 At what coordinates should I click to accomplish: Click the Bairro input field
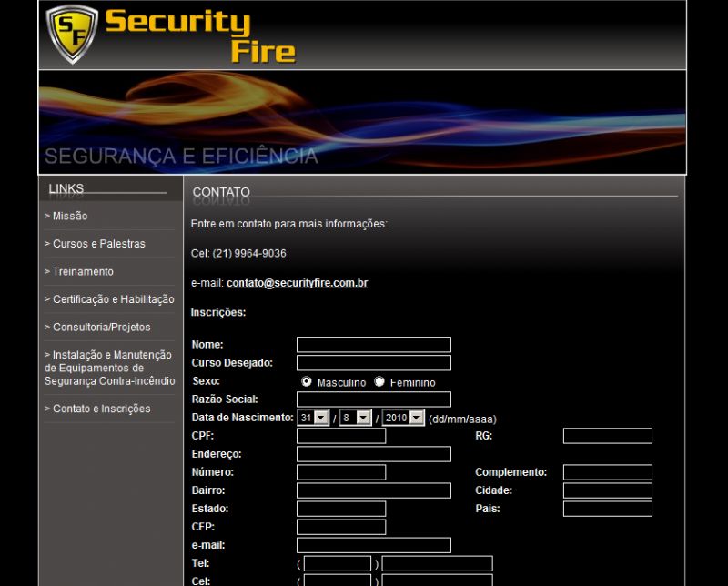point(374,490)
